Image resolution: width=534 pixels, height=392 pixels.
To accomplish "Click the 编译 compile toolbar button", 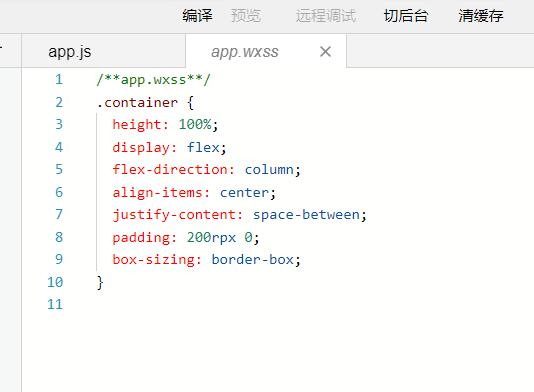I will (x=197, y=16).
